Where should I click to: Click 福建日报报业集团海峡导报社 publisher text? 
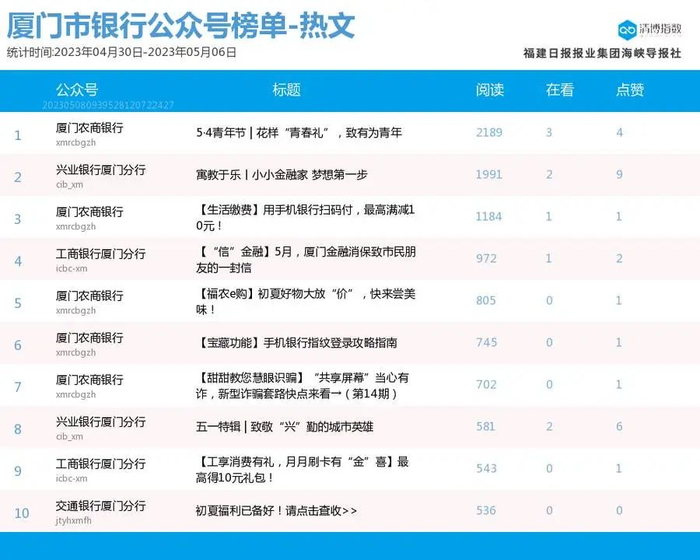602,53
